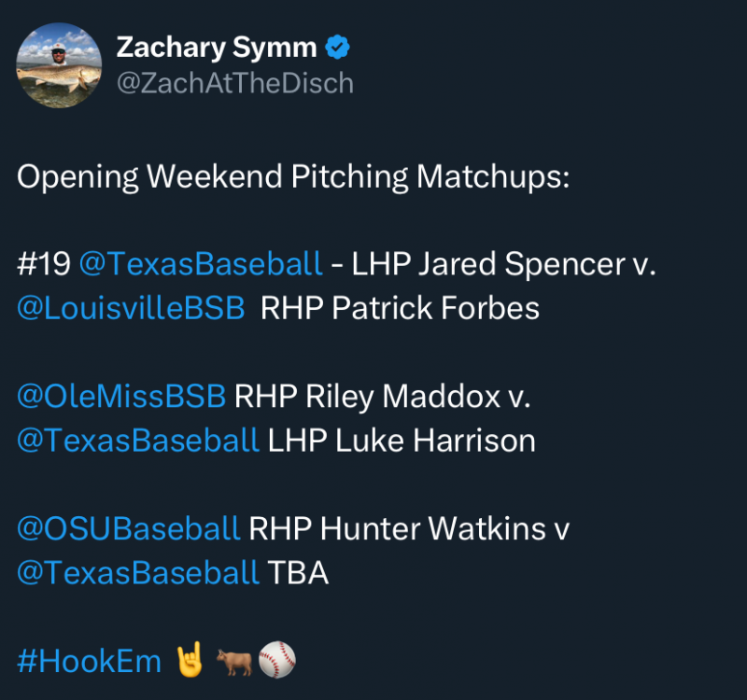Click @TexasBaseball next to TBA
This screenshot has height=700, width=747.
[x=138, y=572]
